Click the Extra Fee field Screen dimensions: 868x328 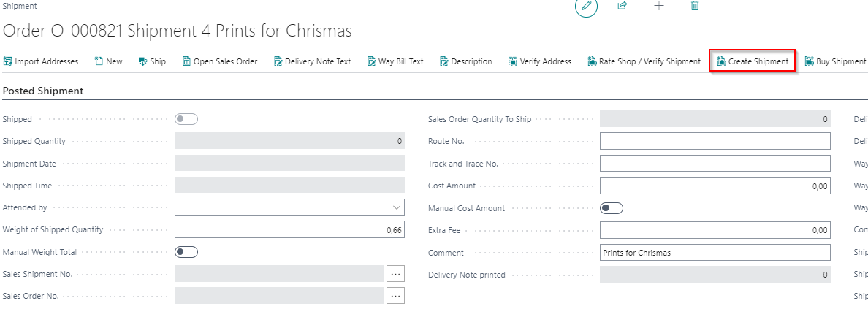coord(715,230)
